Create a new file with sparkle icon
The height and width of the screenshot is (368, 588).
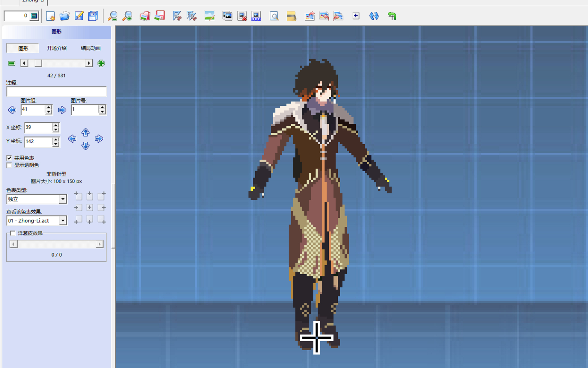point(50,16)
